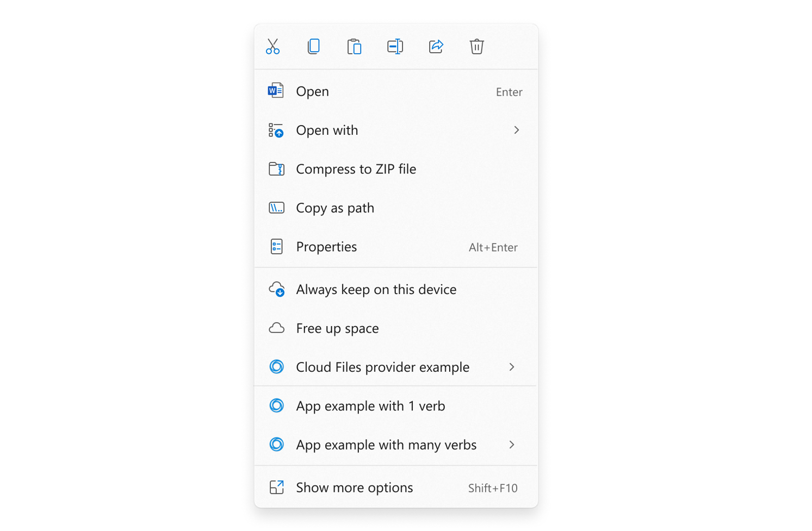Click the Word icon beside Open
Screen dimensions: 812x531
tap(276, 91)
